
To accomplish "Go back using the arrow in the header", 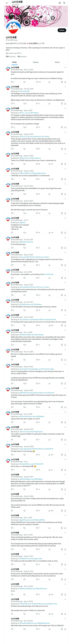I will click(7, 3).
